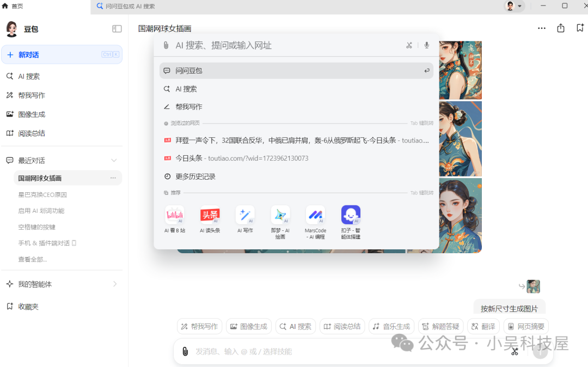The height and width of the screenshot is (367, 588).
Task: Collapse the 最近对话 section chevron
Action: [x=114, y=161]
